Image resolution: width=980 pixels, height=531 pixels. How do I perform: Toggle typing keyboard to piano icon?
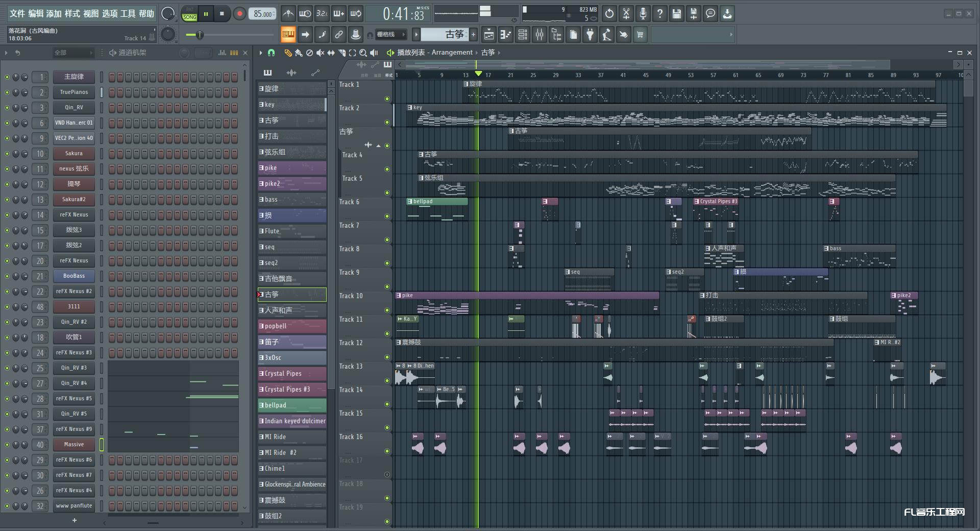[x=288, y=35]
